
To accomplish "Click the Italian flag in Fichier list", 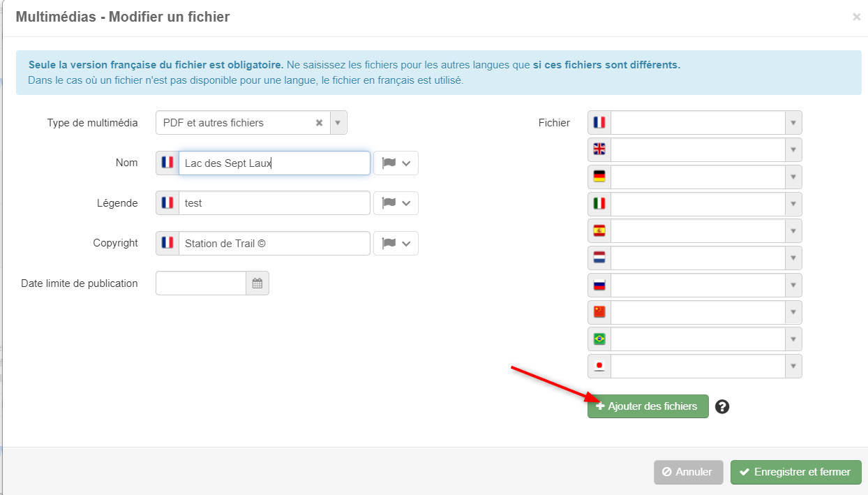I will (x=599, y=204).
